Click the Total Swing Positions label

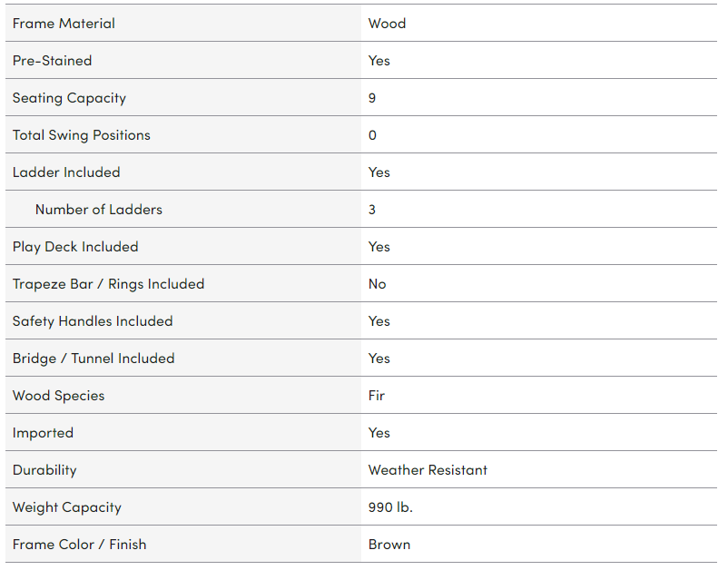(x=81, y=135)
